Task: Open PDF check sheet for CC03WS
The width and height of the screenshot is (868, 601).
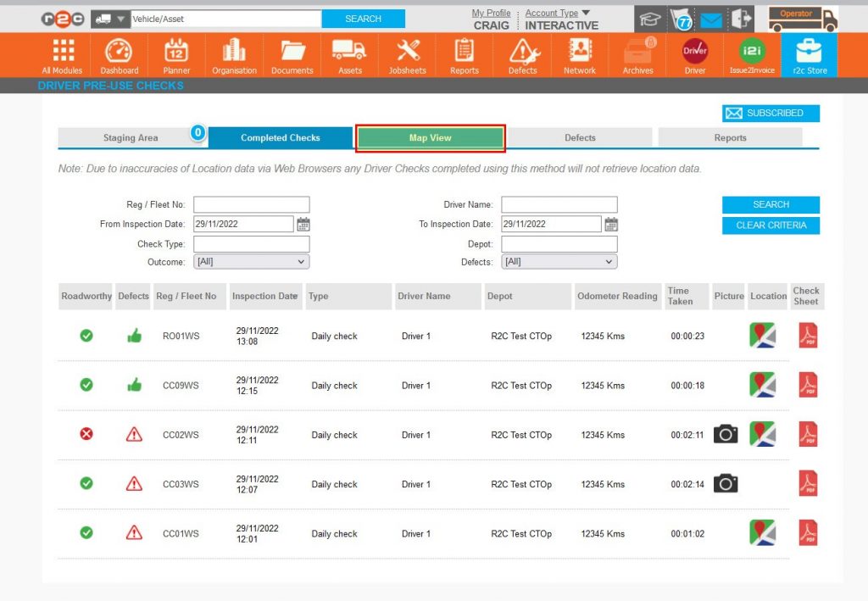Action: [808, 484]
